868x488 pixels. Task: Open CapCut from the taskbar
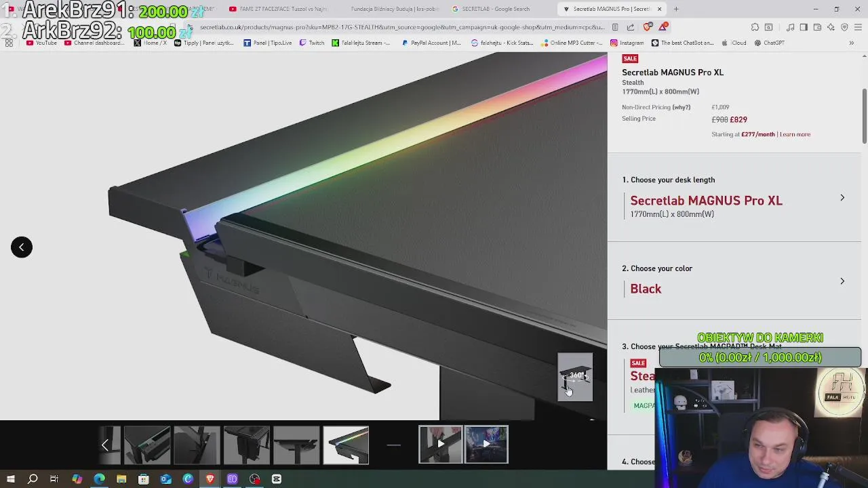(x=277, y=479)
